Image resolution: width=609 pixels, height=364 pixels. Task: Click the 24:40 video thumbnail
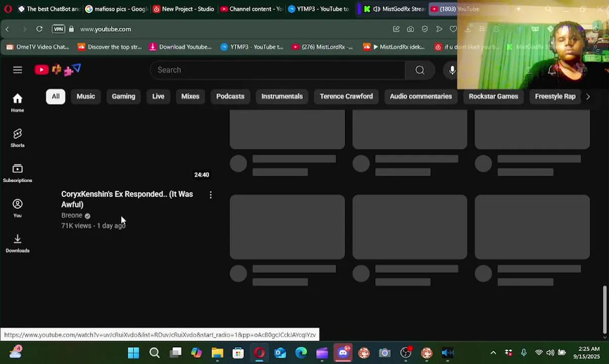(x=134, y=147)
